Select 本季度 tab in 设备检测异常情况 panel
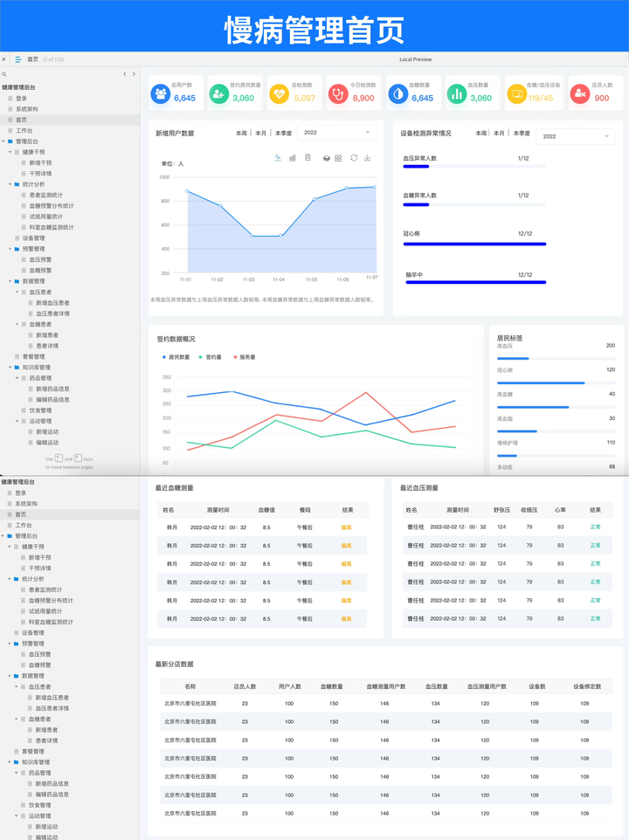This screenshot has height=840, width=629. [522, 133]
